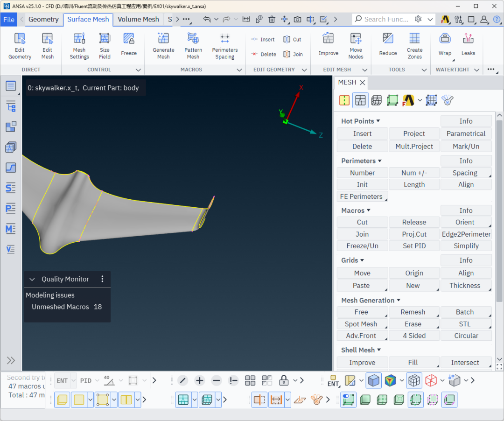Viewport: 504px width, 421px height.
Task: Toggle shaded view cube in bottom toolbar
Action: (x=374, y=380)
